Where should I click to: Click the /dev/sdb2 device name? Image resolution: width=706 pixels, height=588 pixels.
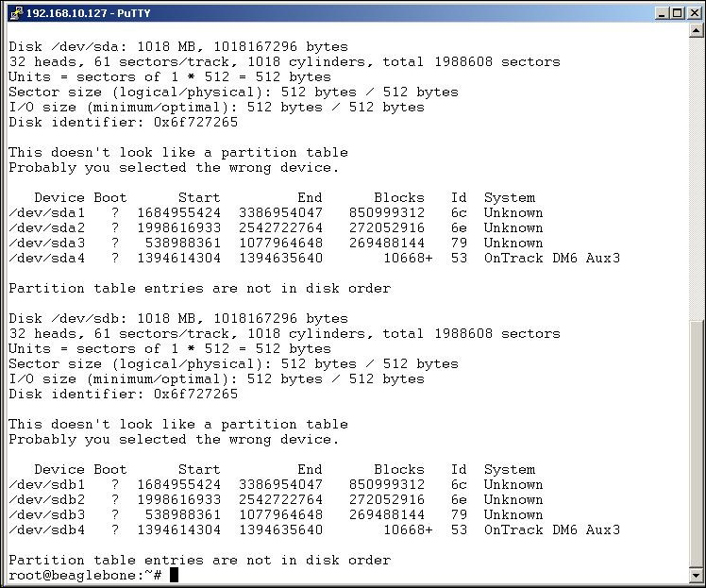point(47,500)
